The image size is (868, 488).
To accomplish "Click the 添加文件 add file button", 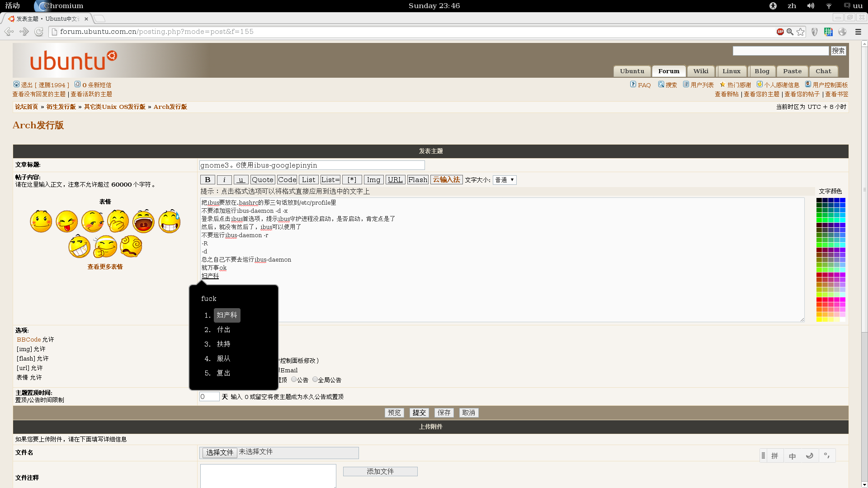I will coord(380,471).
